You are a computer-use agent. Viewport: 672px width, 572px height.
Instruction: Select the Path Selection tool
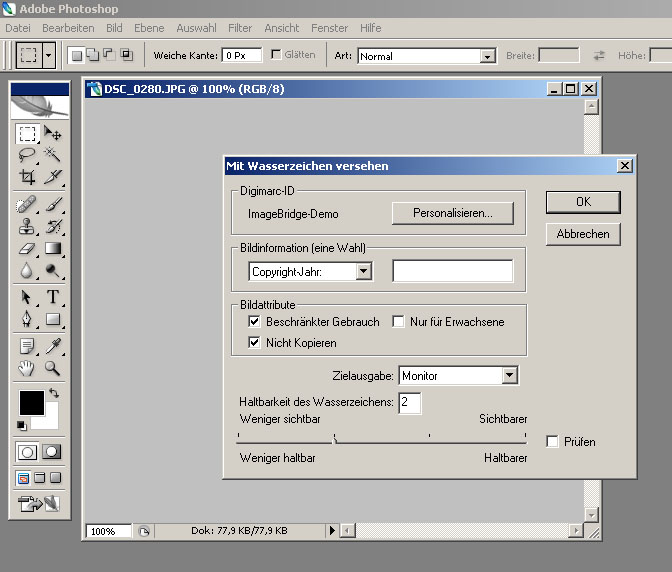click(27, 297)
